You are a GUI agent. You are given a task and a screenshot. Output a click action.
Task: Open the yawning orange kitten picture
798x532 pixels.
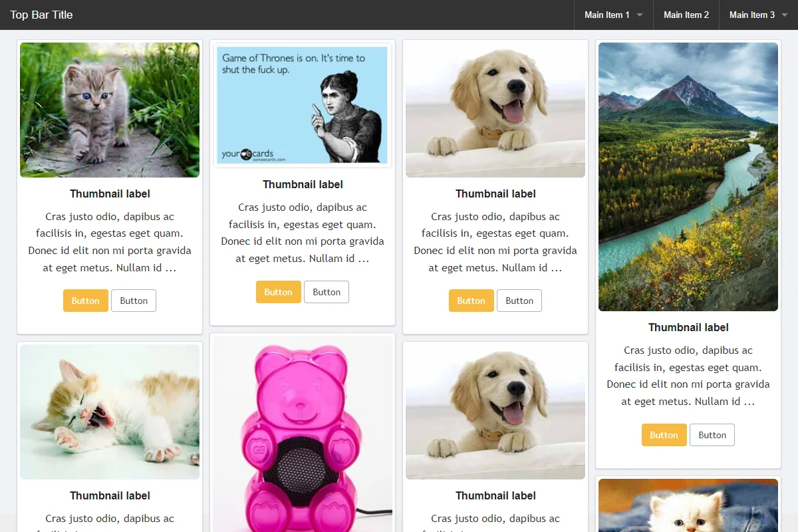pos(110,412)
